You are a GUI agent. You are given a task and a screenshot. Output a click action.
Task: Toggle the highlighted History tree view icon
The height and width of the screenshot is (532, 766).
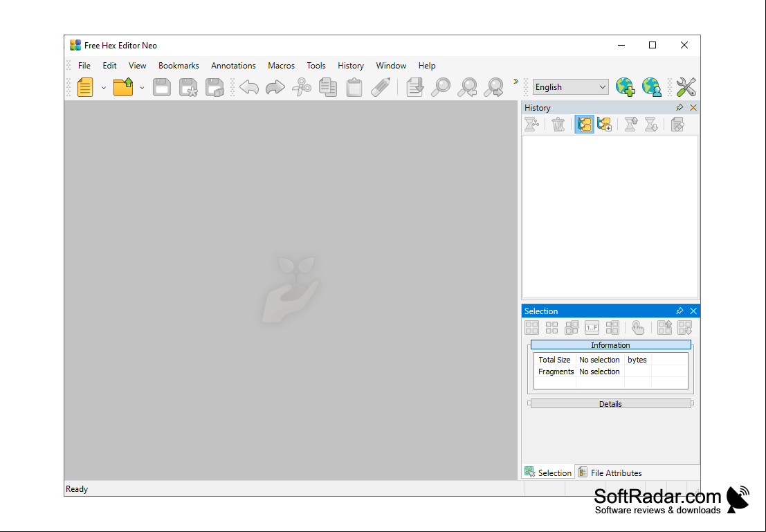click(x=584, y=125)
